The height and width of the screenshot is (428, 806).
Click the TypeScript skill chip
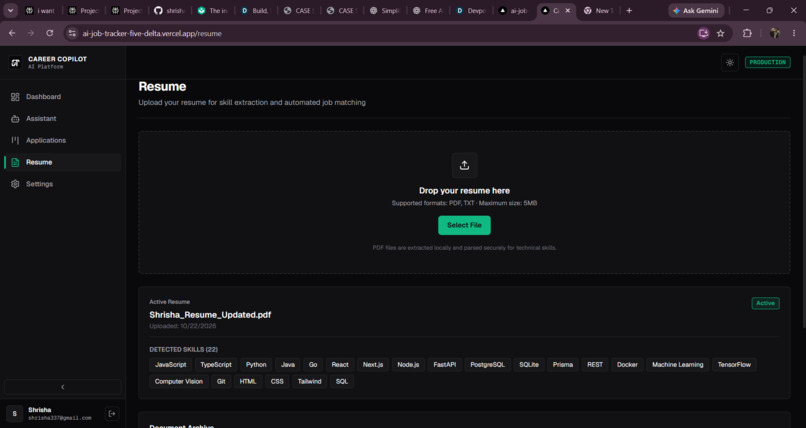pos(216,365)
